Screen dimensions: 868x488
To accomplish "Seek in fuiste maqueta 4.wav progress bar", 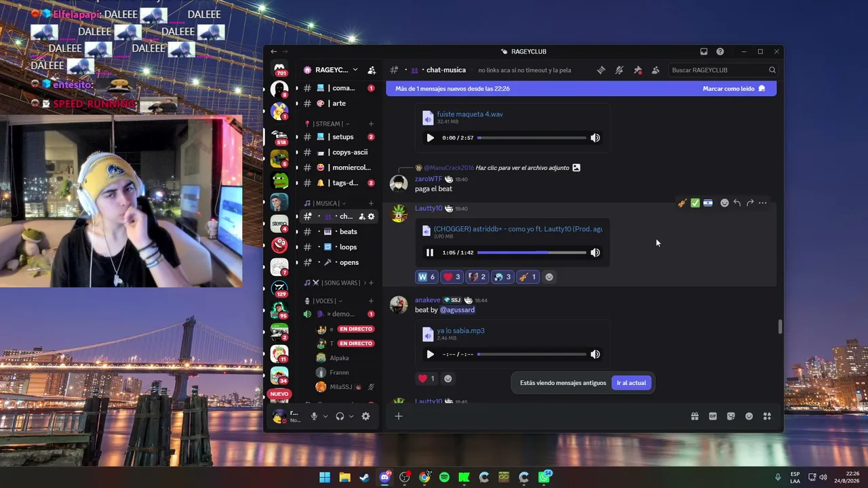I will (x=532, y=138).
